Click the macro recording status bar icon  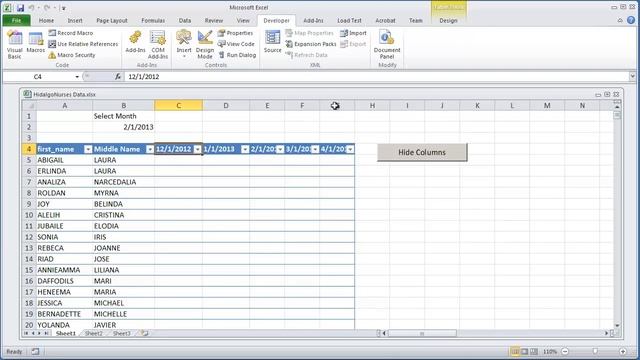click(x=36, y=351)
